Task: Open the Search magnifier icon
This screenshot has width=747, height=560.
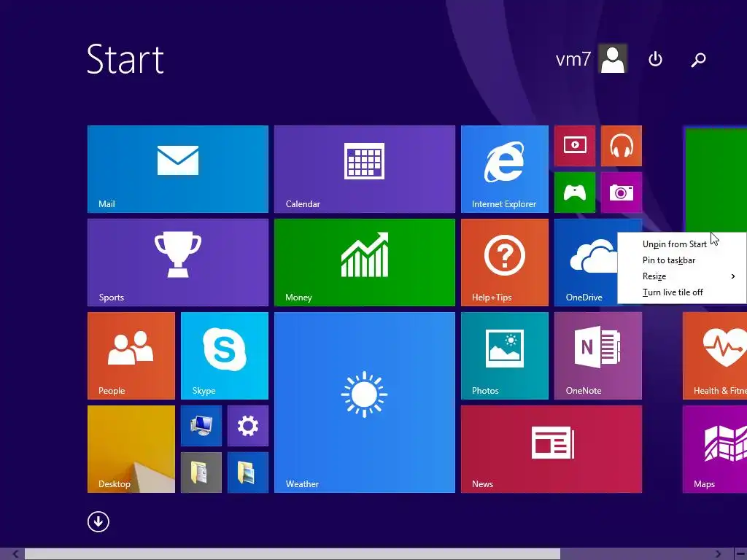Action: (x=698, y=59)
